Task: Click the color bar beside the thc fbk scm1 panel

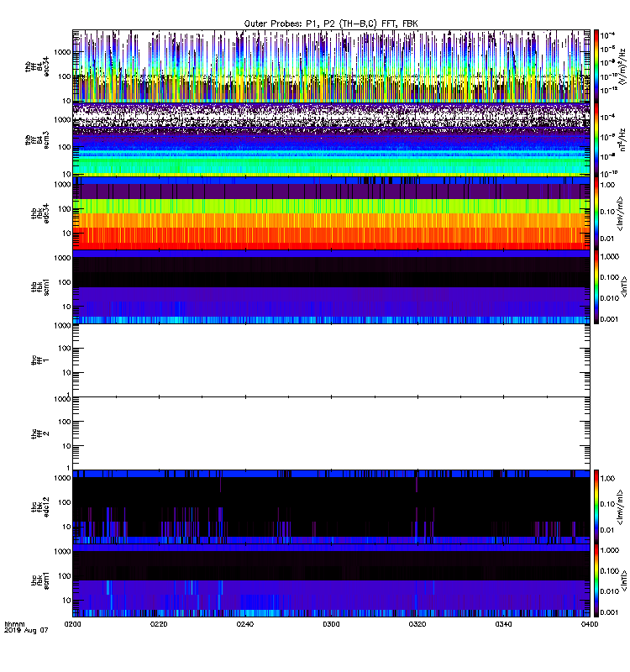Action: coord(596,580)
